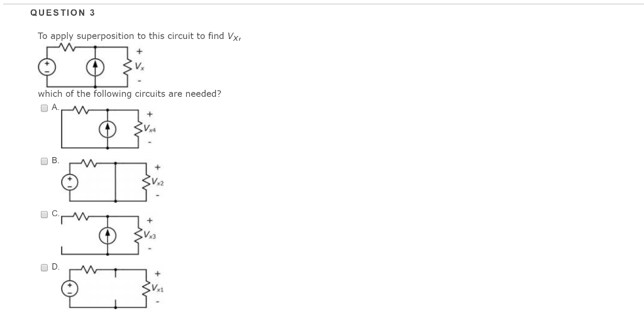Click the Vx2 label in circuit B
Image resolution: width=644 pixels, height=323 pixels.
click(157, 182)
